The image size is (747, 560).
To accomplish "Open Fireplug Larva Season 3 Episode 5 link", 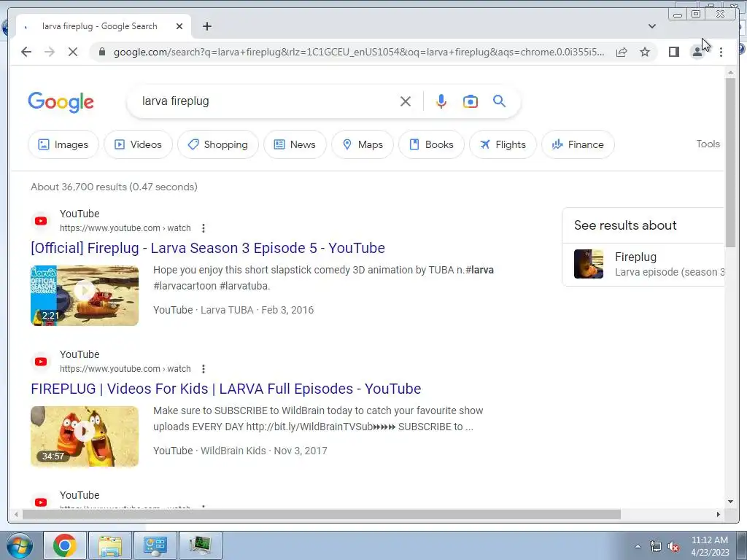I will 208,248.
